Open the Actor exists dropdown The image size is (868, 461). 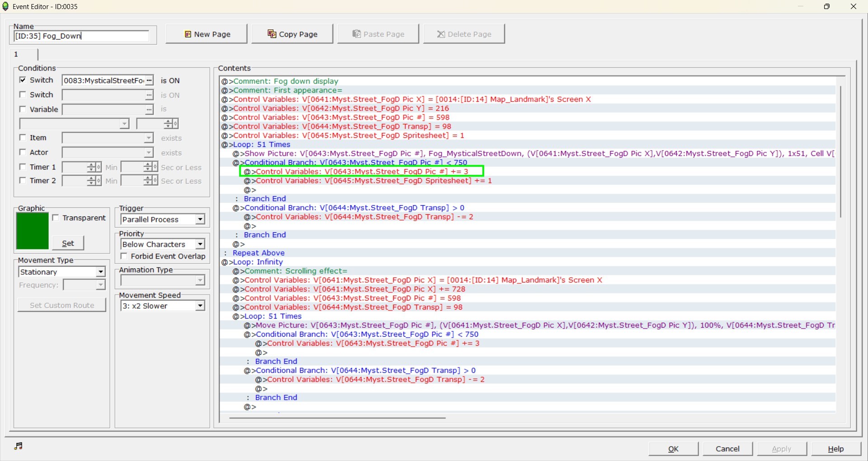click(108, 153)
